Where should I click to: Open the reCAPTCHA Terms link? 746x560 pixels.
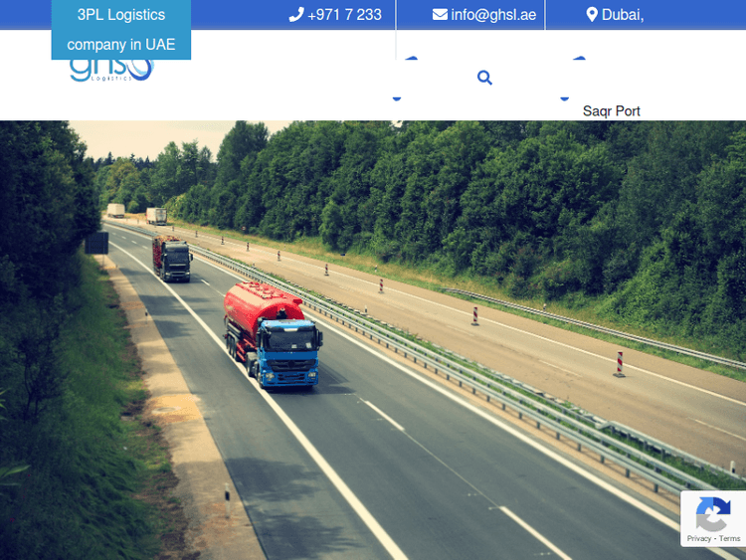point(730,538)
